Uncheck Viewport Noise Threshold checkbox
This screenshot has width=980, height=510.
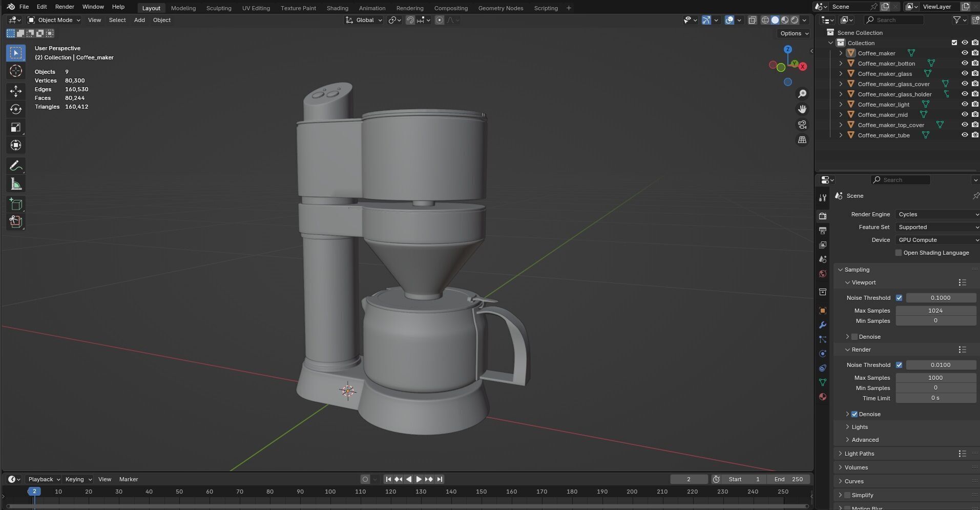(x=899, y=298)
